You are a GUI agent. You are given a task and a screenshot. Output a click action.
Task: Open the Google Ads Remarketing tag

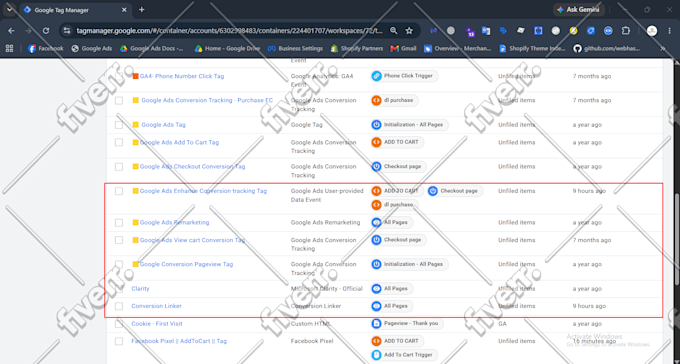[174, 223]
